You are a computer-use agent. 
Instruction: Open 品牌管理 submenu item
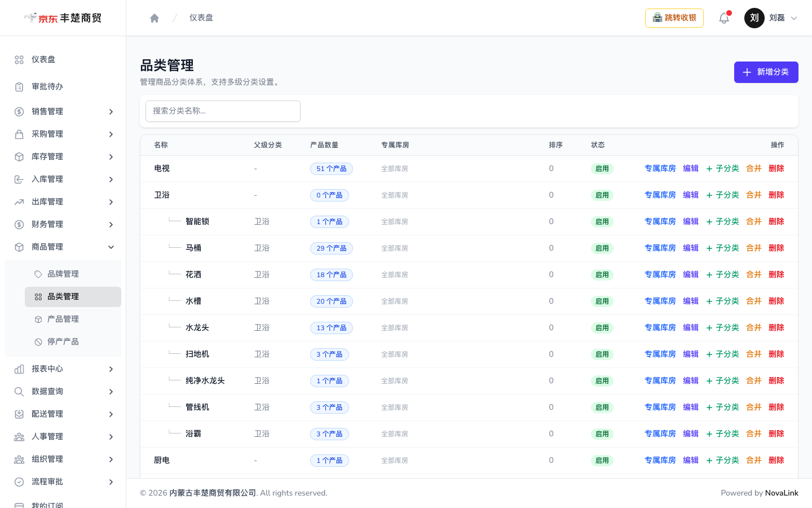(73, 274)
